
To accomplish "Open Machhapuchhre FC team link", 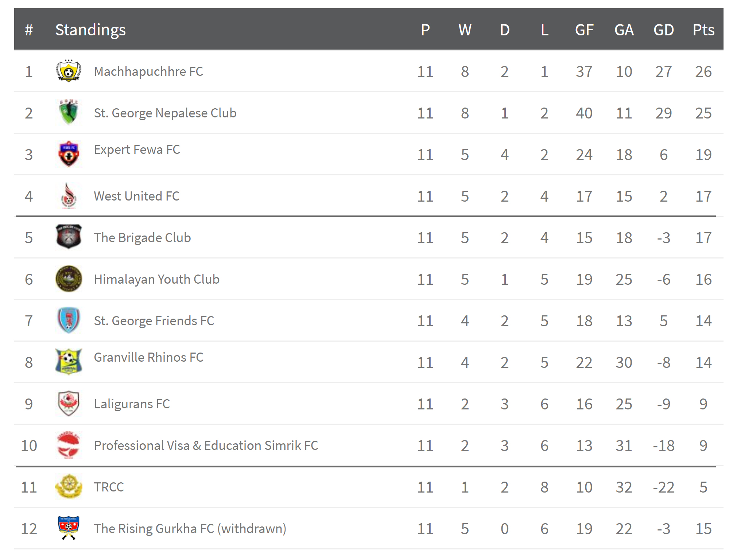I will (x=148, y=71).
